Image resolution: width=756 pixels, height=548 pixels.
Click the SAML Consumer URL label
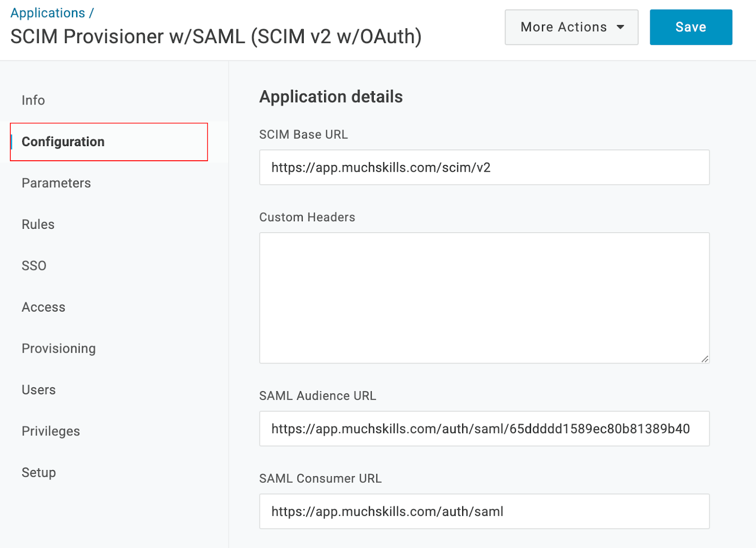(x=320, y=478)
